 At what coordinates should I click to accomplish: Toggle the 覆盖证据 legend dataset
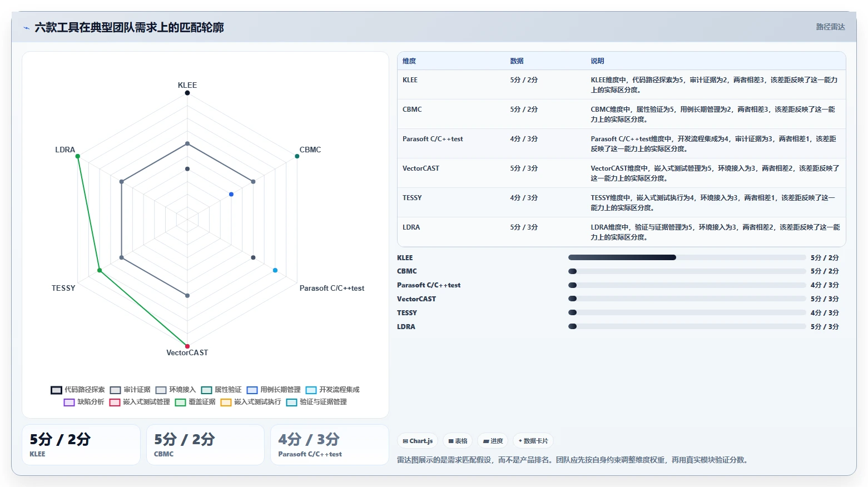point(195,402)
